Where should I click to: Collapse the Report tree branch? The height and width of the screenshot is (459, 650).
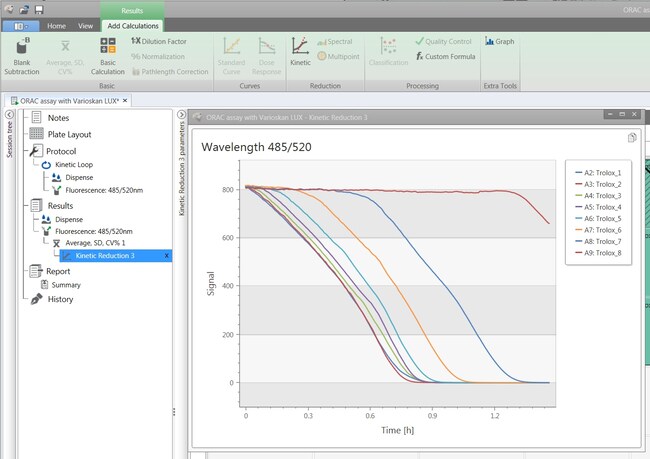pyautogui.click(x=26, y=271)
